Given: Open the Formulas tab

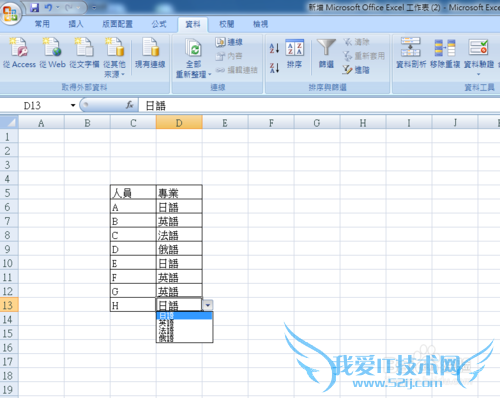Looking at the screenshot, I should pos(159,24).
